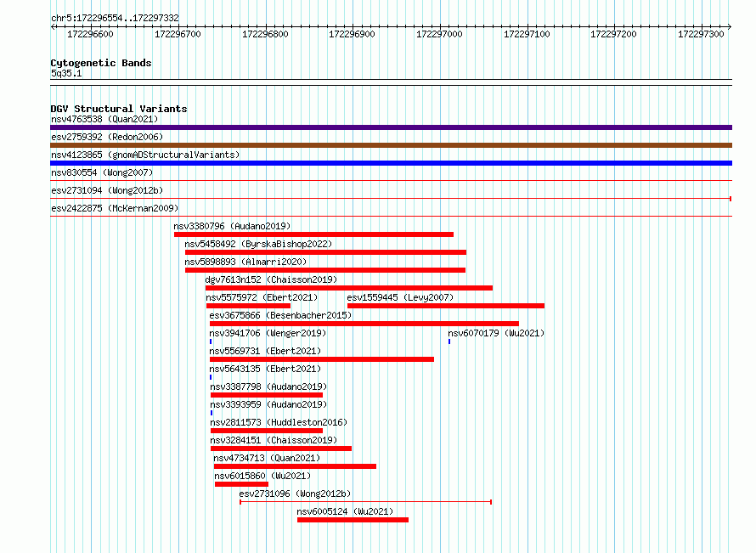
Task: Open esv2731096 (Wong2012b) variant label
Action: pos(295,494)
